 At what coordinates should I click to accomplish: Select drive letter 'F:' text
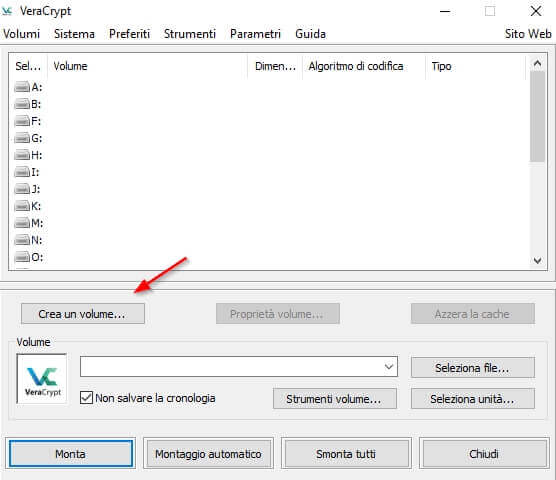click(36, 121)
